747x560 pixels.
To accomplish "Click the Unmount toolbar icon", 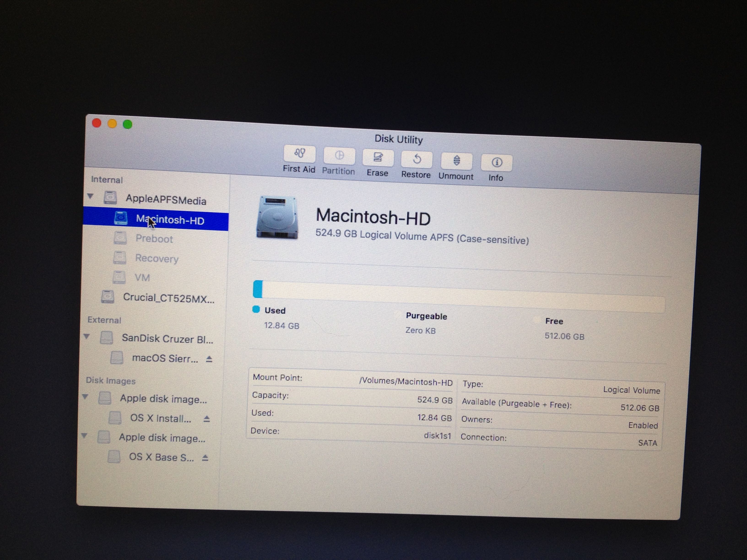I will (456, 161).
